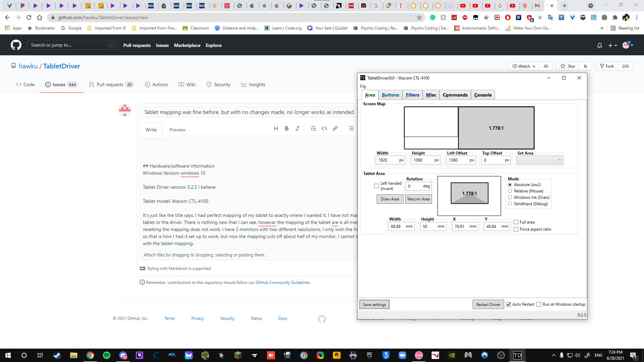Toggle bold formatting in the issue editor
Viewport: 644px width, 362px height.
tap(286, 128)
